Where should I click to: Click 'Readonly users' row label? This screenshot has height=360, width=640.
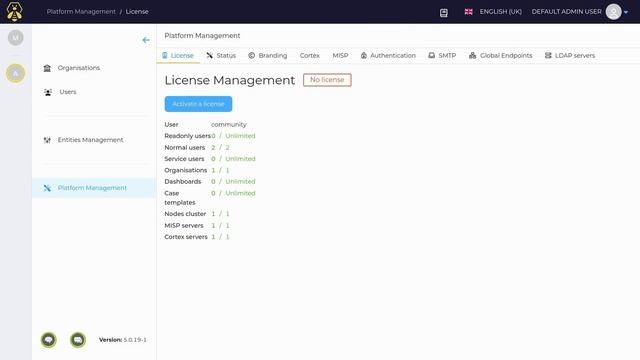click(x=187, y=136)
